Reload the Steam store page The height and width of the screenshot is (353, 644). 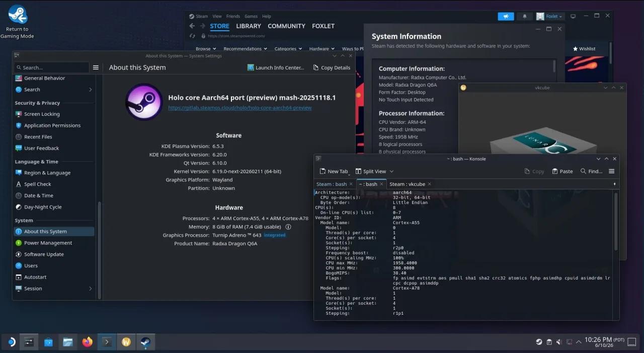192,36
